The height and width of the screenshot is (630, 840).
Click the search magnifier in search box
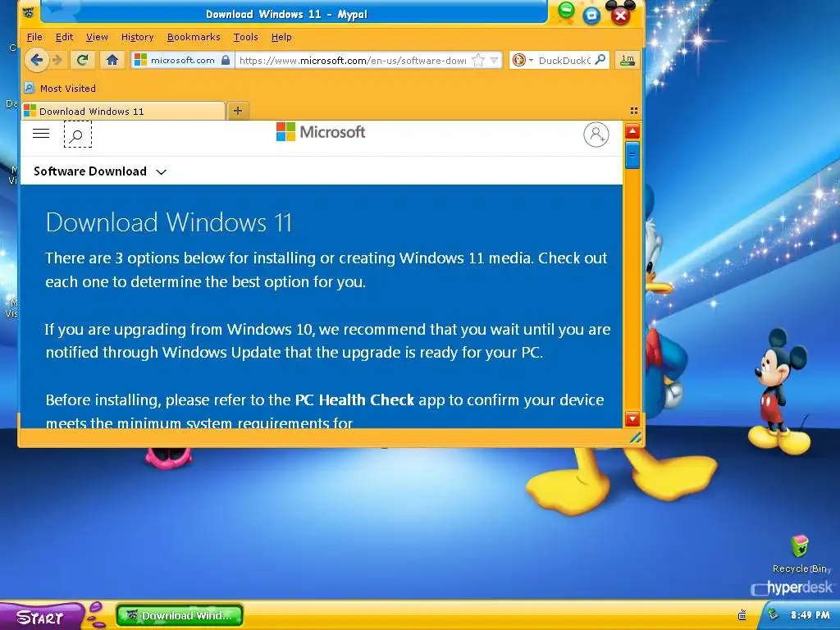click(x=600, y=59)
